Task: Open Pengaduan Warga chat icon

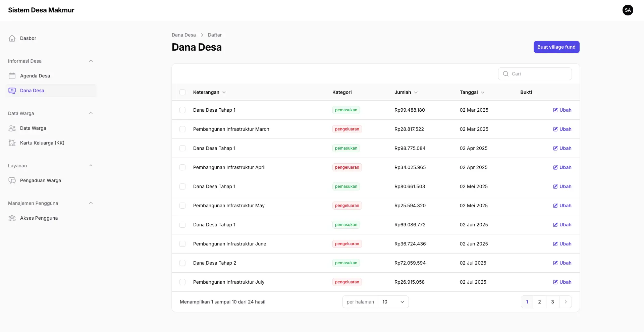Action: 12,180
